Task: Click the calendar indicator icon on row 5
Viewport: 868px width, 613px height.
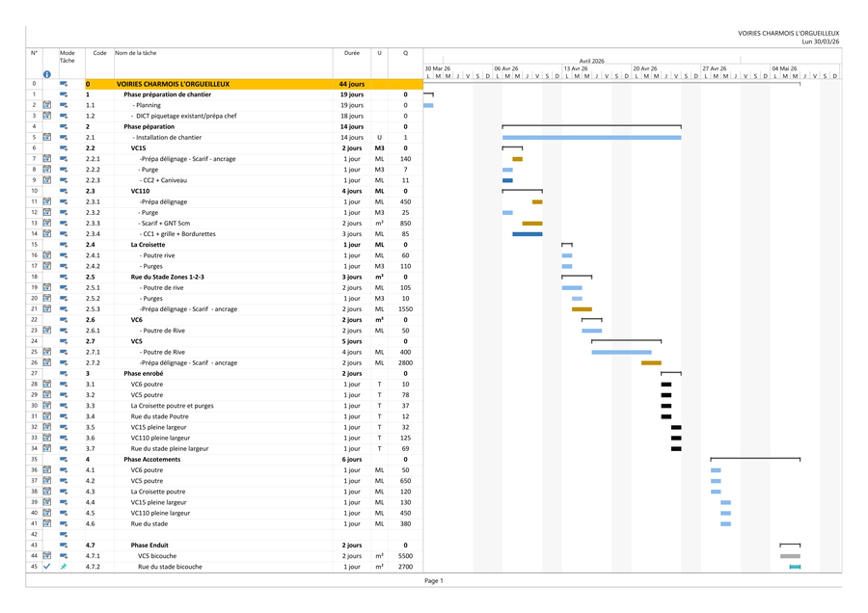Action: click(46, 138)
